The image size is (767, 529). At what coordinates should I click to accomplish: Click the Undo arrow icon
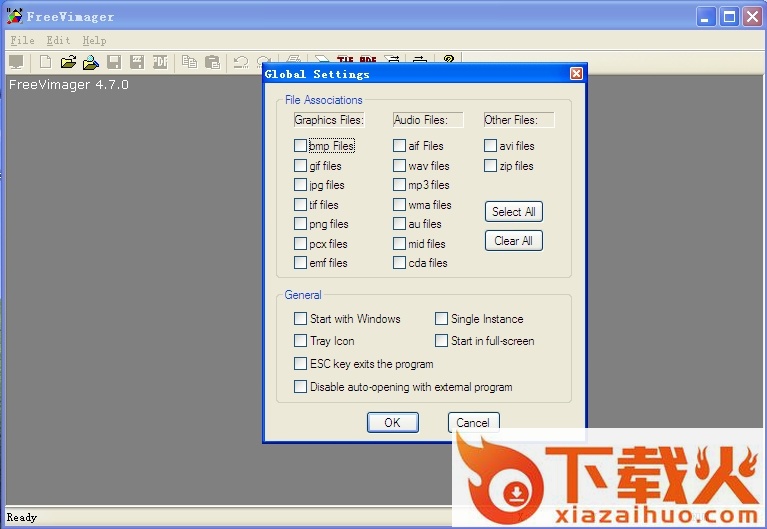(x=241, y=62)
